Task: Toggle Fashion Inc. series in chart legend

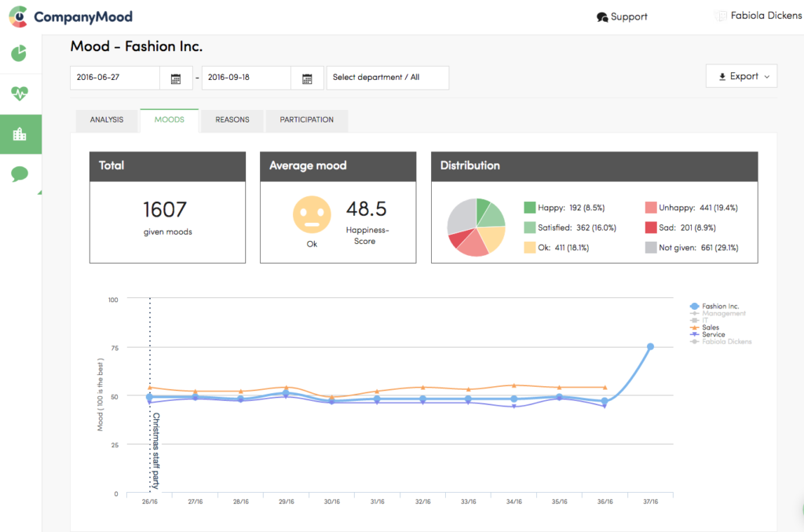Action: [x=714, y=306]
